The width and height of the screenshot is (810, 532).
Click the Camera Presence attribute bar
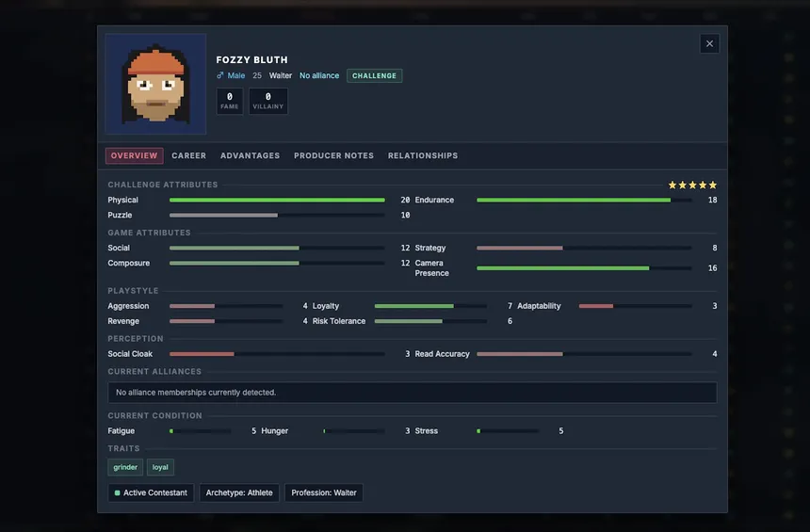point(584,268)
